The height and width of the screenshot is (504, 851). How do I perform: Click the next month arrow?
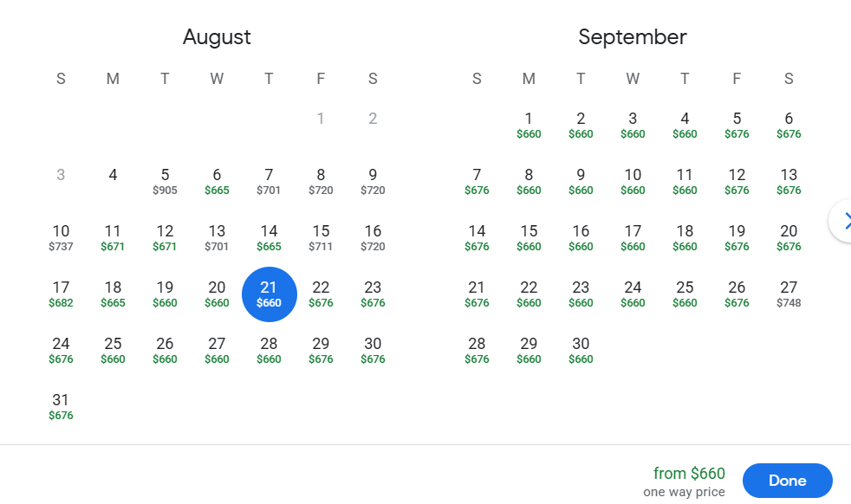(x=844, y=221)
